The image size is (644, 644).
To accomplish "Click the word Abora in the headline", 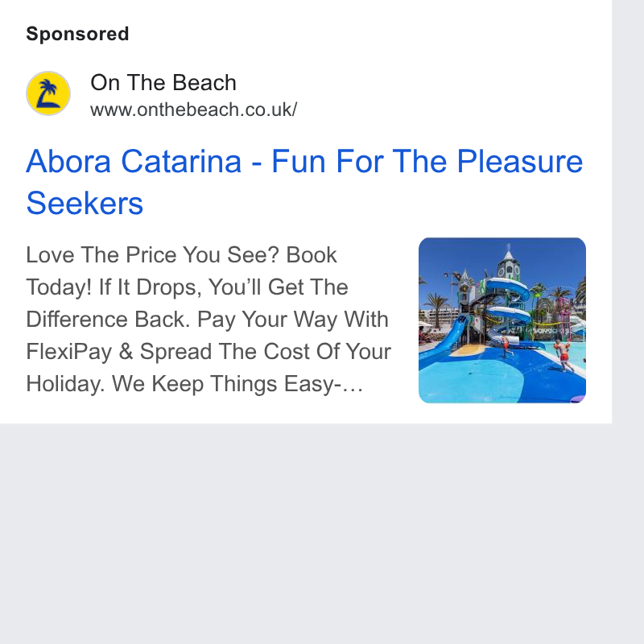I will point(68,162).
